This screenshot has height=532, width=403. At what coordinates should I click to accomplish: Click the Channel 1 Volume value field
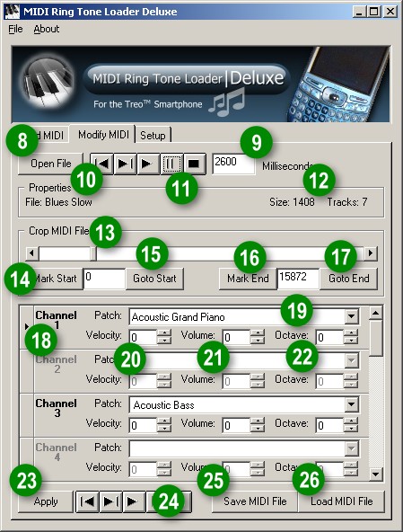[237, 337]
